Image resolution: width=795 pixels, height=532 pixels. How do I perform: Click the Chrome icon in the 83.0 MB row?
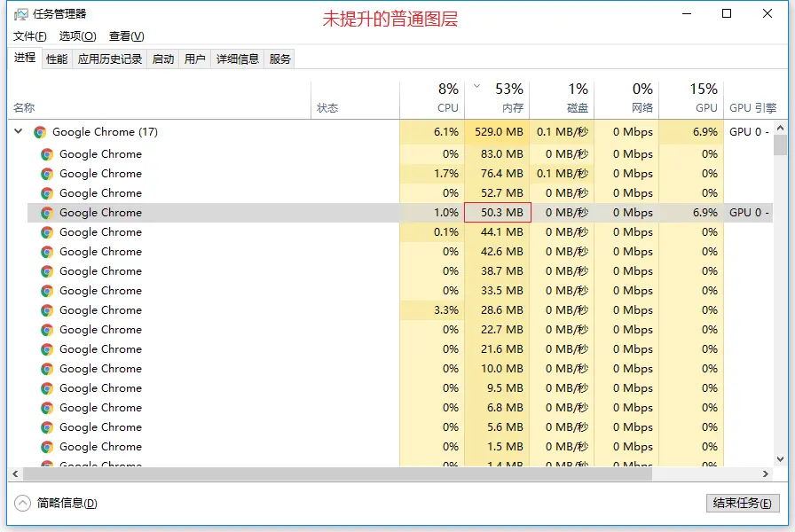47,154
